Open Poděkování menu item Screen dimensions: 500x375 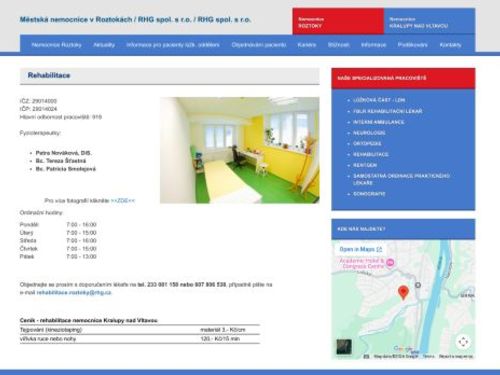point(413,45)
